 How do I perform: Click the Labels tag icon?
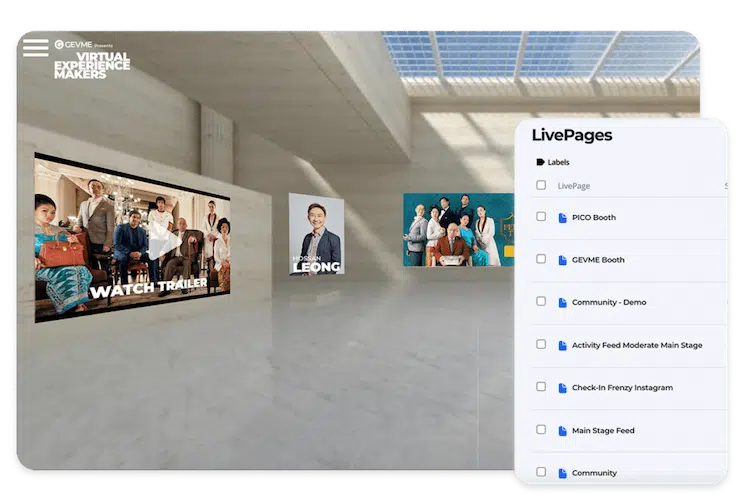tap(540, 162)
